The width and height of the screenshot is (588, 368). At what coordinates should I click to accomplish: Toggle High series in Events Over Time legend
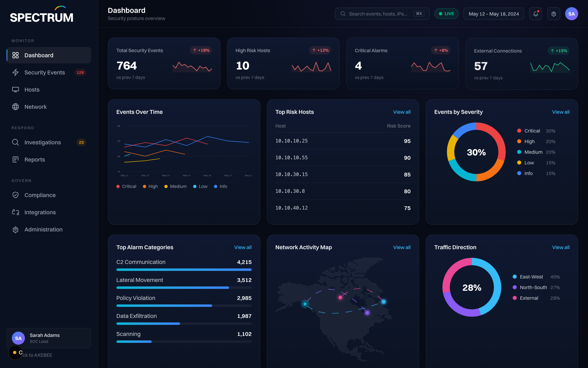tap(150, 186)
